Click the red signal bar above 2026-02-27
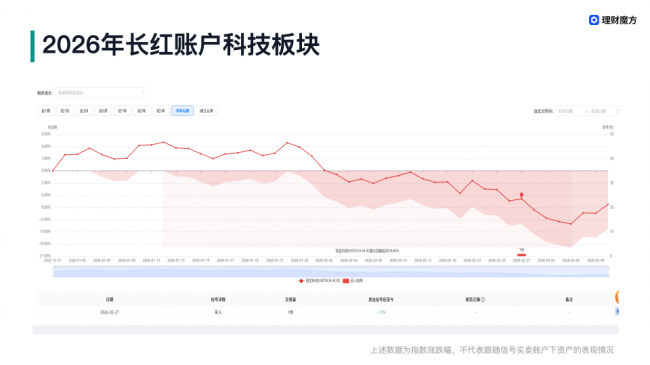 521,255
